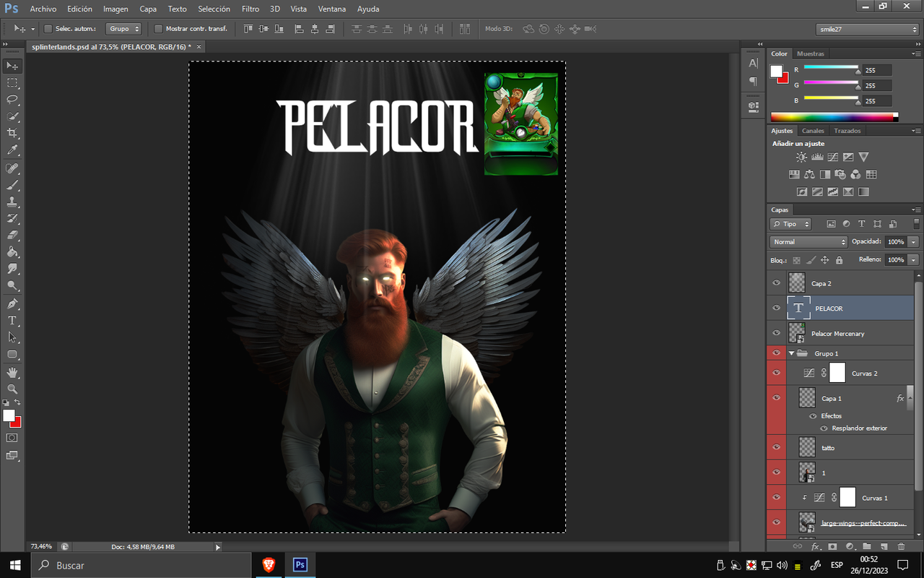
Task: Select the Move tool in the toolbox
Action: click(x=12, y=66)
